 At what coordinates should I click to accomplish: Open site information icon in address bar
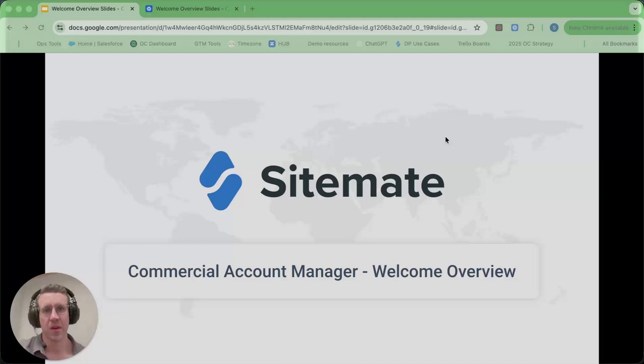coord(60,28)
